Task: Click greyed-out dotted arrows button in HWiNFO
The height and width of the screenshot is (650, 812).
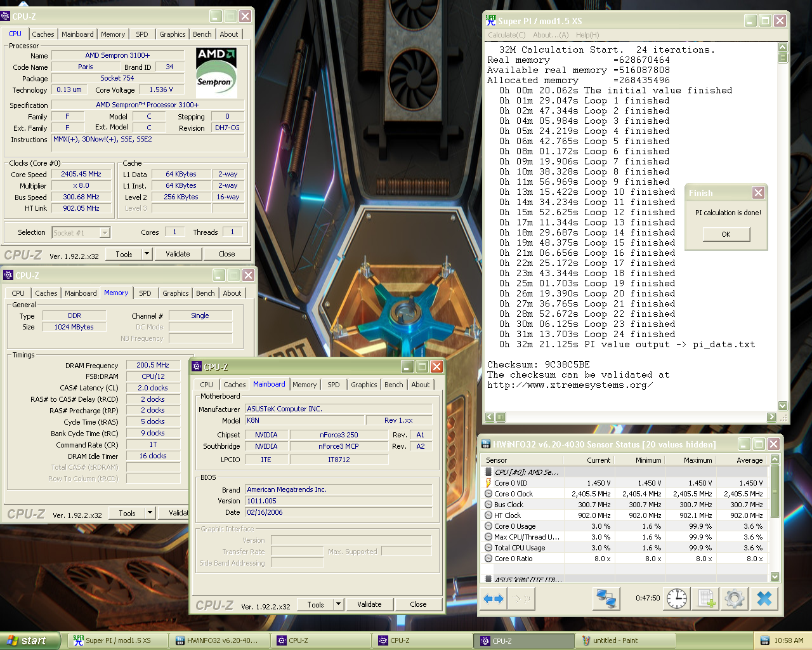Action: pos(521,598)
